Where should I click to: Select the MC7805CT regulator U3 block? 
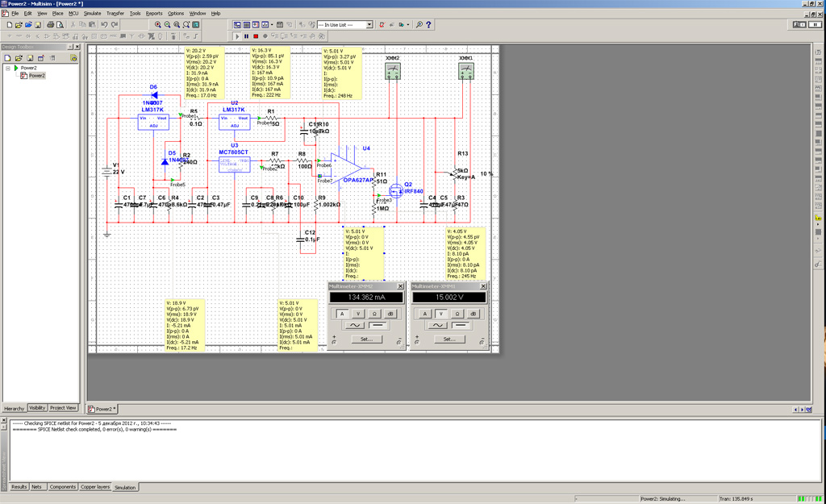tap(235, 165)
